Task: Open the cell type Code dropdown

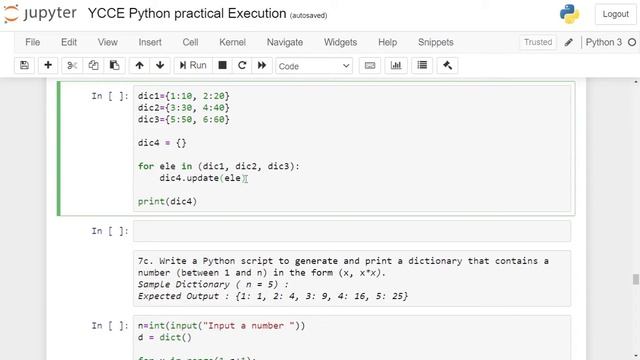Action: coord(314,66)
